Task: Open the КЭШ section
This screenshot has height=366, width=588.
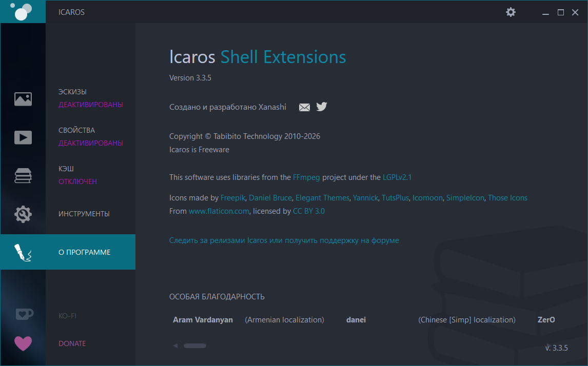Action: point(67,169)
